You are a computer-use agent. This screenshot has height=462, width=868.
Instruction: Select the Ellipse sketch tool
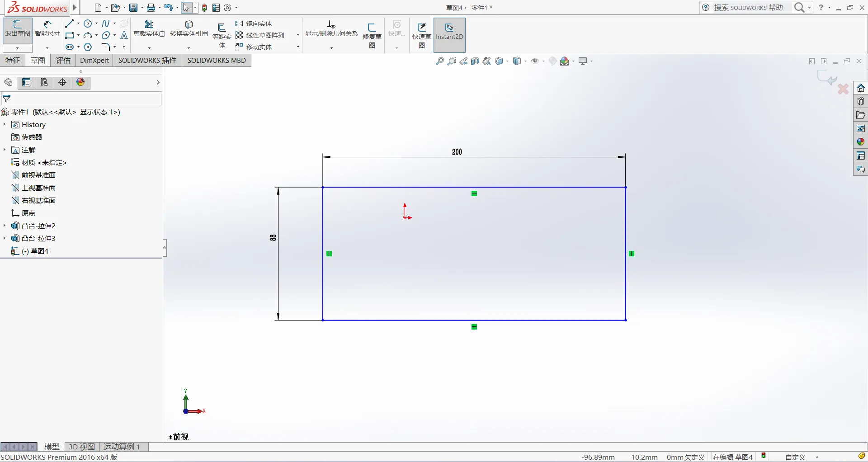click(x=106, y=35)
